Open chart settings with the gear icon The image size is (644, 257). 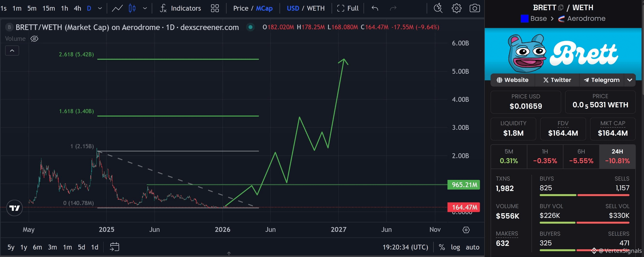tap(456, 8)
